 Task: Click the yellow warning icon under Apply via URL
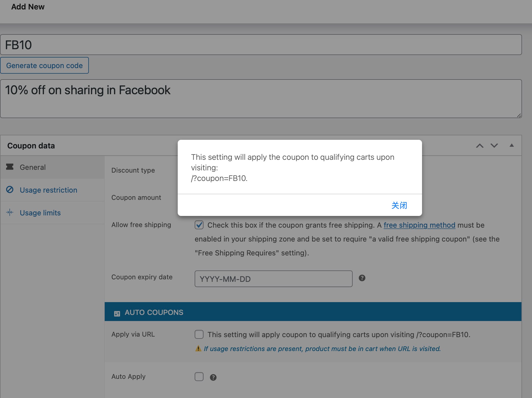[198, 349]
